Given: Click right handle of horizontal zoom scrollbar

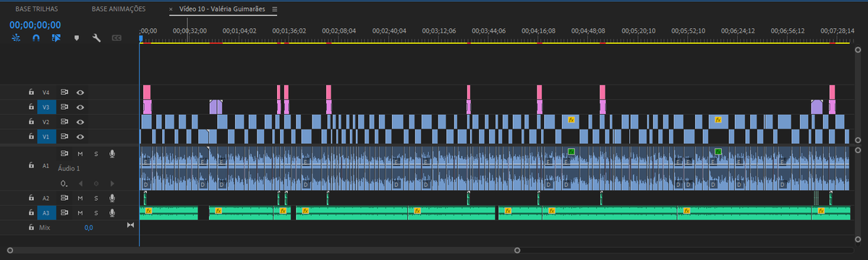Looking at the screenshot, I should click(x=516, y=250).
